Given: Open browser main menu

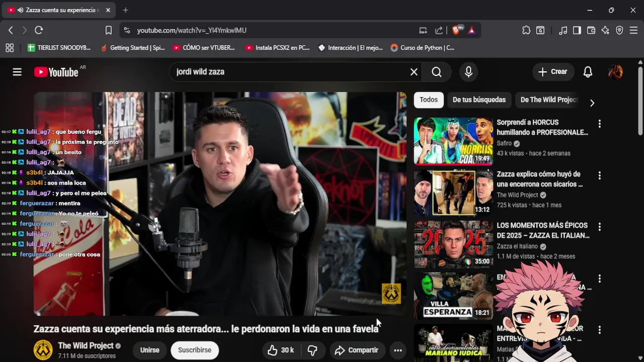Looking at the screenshot, I should tap(633, 30).
